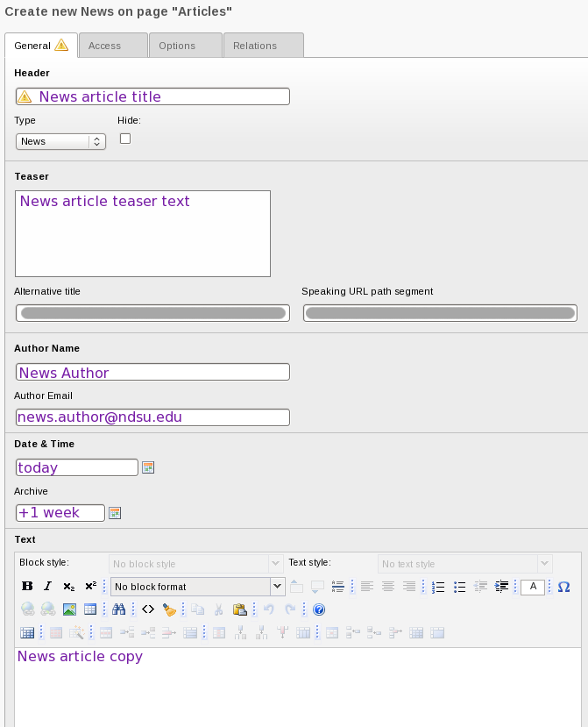Open the Type dropdown showing News
The height and width of the screenshot is (727, 588).
tap(60, 141)
